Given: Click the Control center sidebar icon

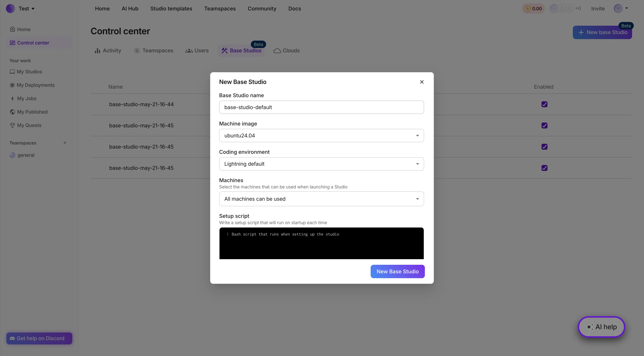Looking at the screenshot, I should click(x=12, y=43).
